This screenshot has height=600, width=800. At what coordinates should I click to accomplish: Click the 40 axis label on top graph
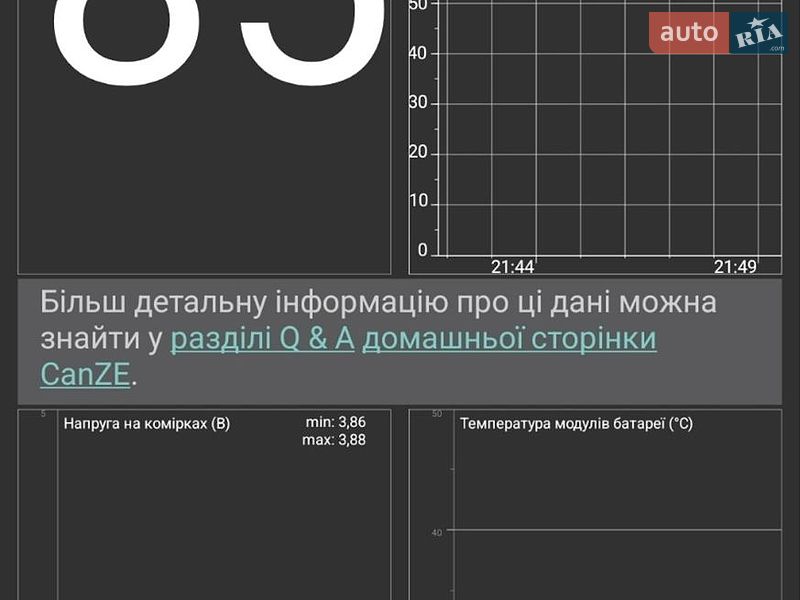(x=418, y=53)
